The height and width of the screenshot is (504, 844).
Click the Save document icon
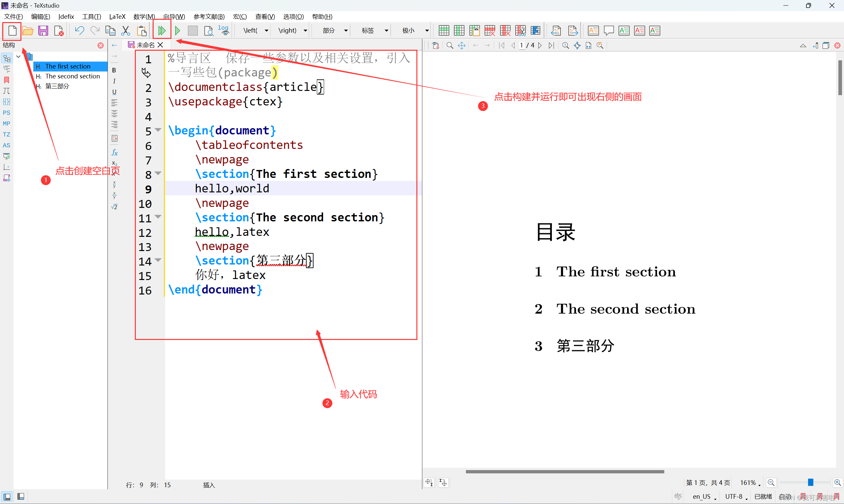[43, 30]
